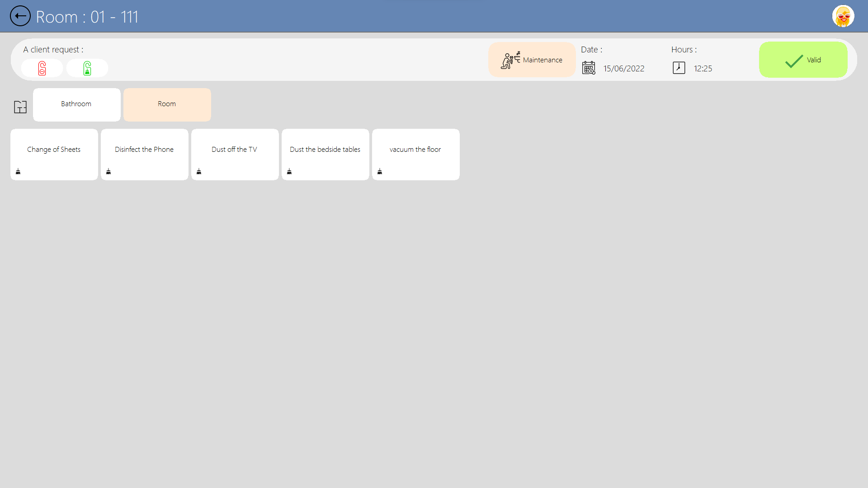Click the green clean-room door hanger icon
The width and height of the screenshot is (868, 488).
(x=87, y=68)
